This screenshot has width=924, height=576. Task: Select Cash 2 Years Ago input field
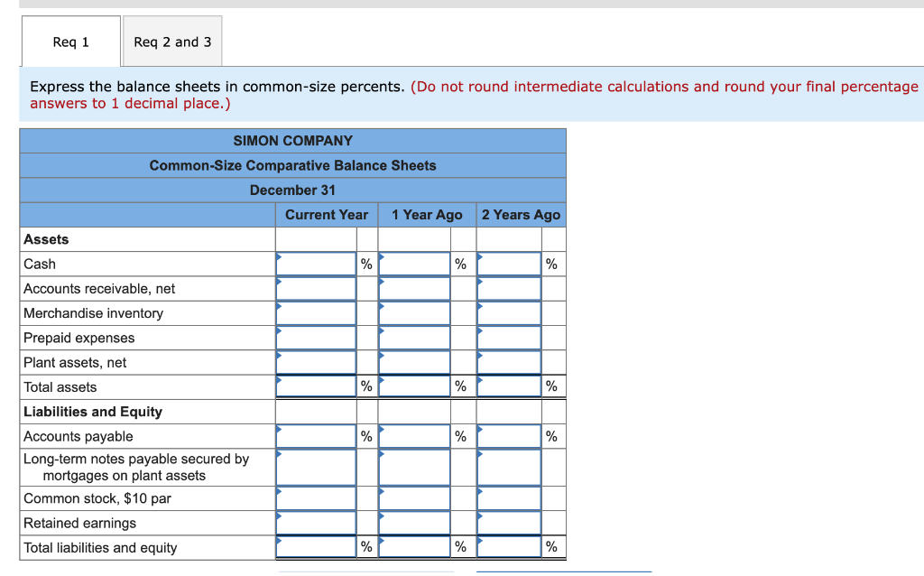(x=509, y=265)
